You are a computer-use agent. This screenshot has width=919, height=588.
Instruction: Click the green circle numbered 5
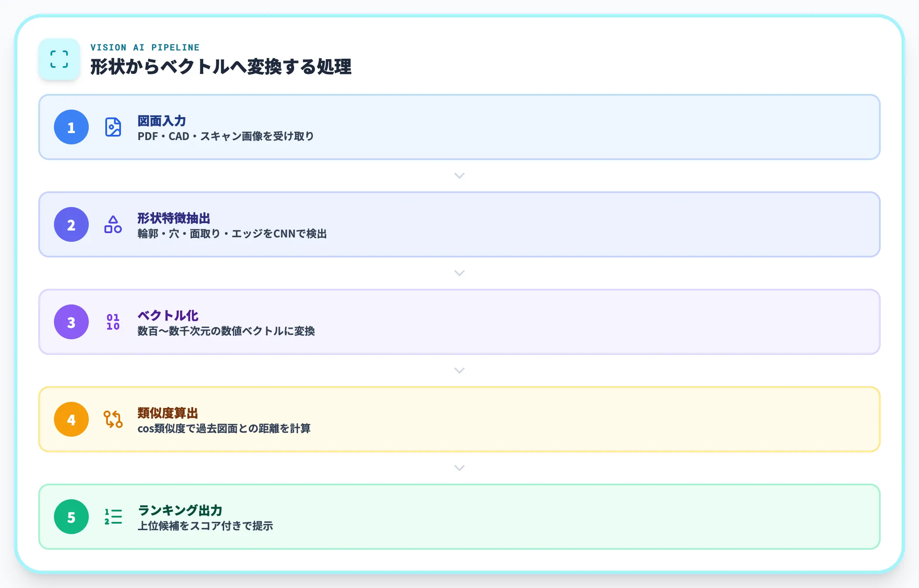click(x=71, y=517)
